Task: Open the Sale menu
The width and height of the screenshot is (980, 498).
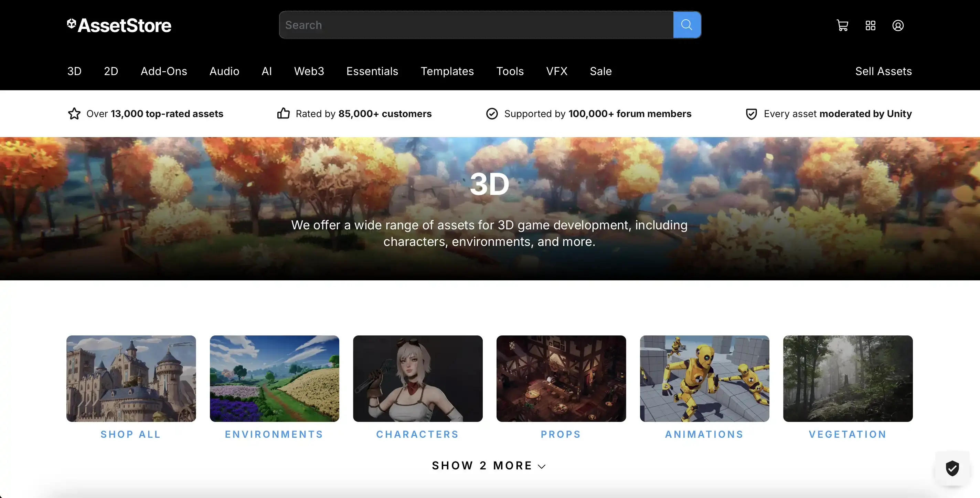Action: point(600,71)
